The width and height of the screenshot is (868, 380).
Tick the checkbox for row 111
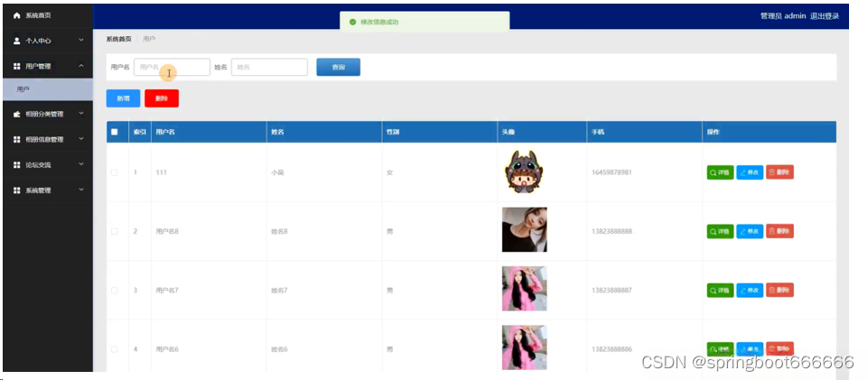point(115,172)
